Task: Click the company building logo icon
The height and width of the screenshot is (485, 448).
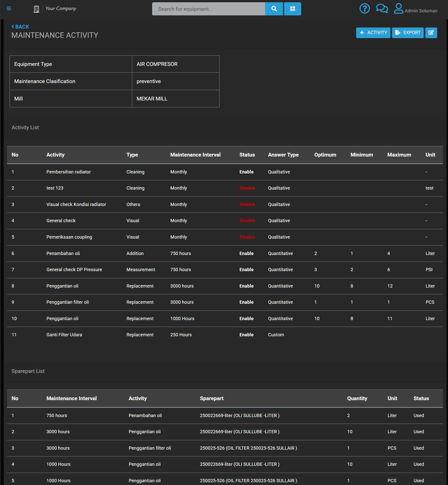Action: coord(36,9)
